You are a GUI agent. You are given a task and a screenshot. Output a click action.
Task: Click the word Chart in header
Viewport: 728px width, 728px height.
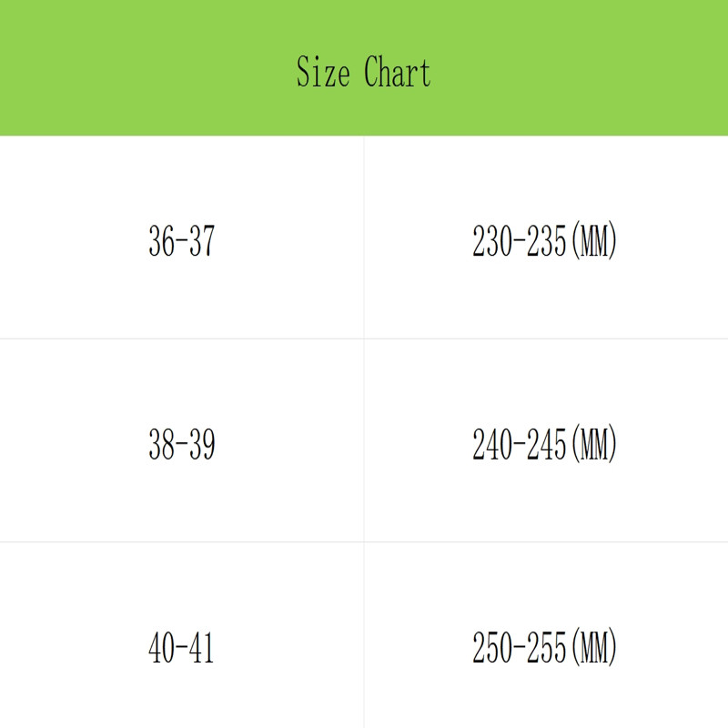(397, 72)
